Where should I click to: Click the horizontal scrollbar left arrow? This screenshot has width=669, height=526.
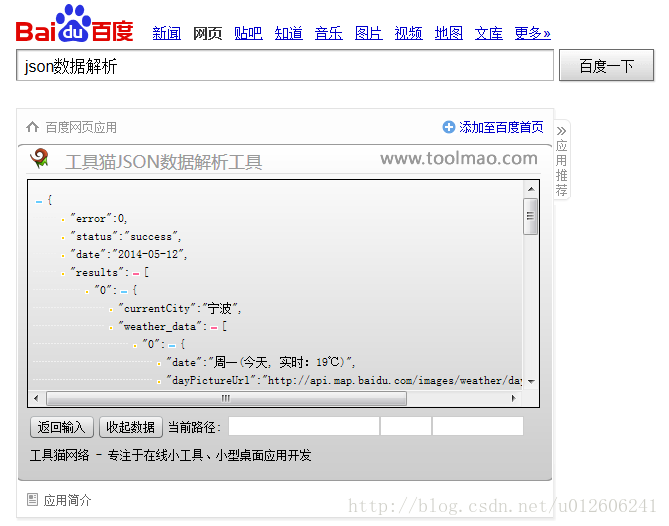[x=36, y=398]
